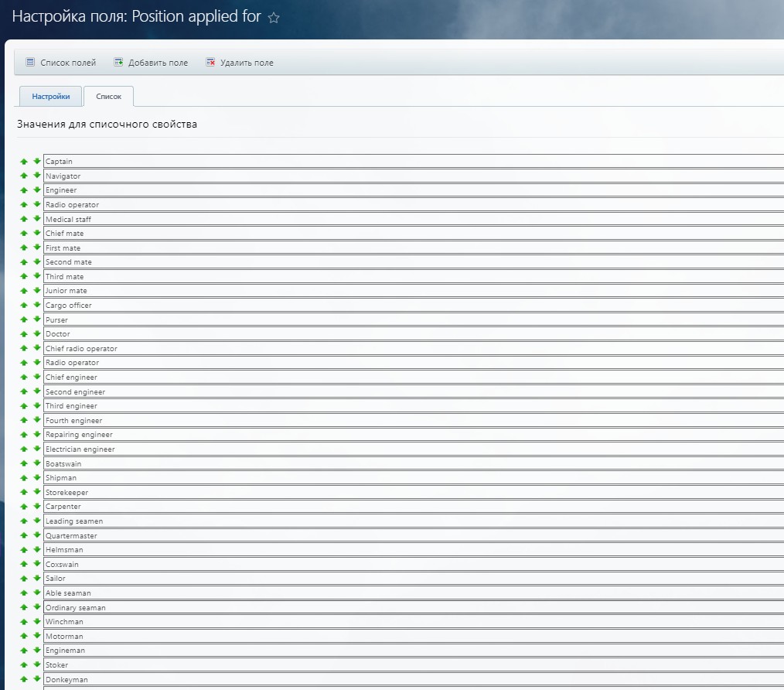Edit the Cargo officer value field
The image size is (784, 690).
click(414, 306)
